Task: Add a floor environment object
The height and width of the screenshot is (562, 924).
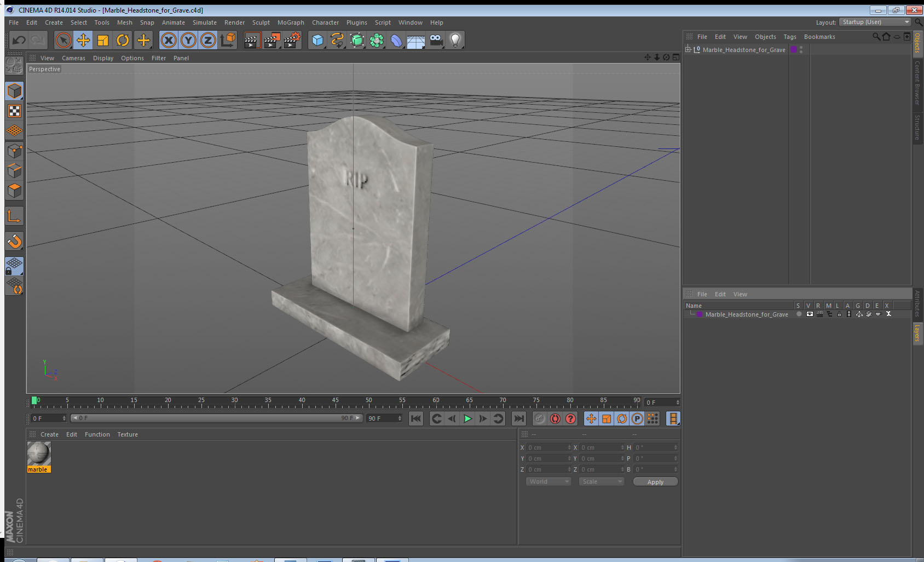Action: point(416,40)
